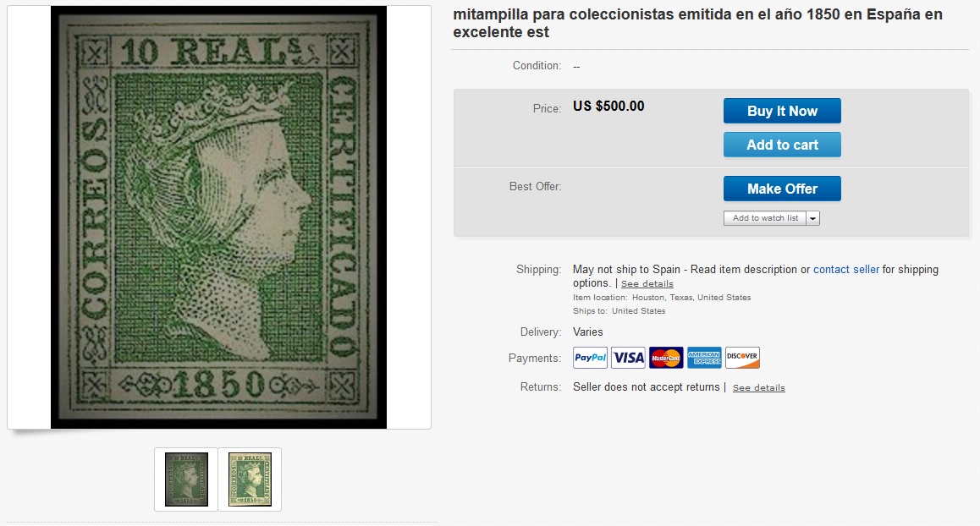Click the US $500.00 price
This screenshot has width=980, height=526.
608,107
